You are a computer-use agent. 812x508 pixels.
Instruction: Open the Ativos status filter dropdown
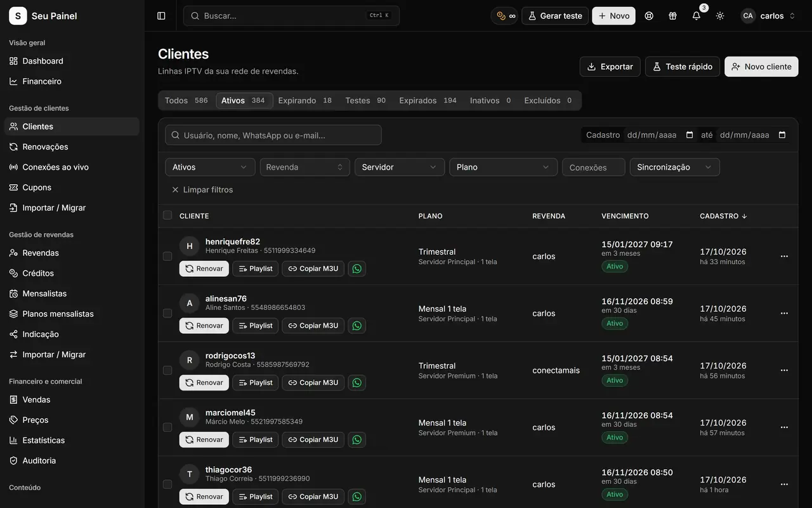coord(210,167)
